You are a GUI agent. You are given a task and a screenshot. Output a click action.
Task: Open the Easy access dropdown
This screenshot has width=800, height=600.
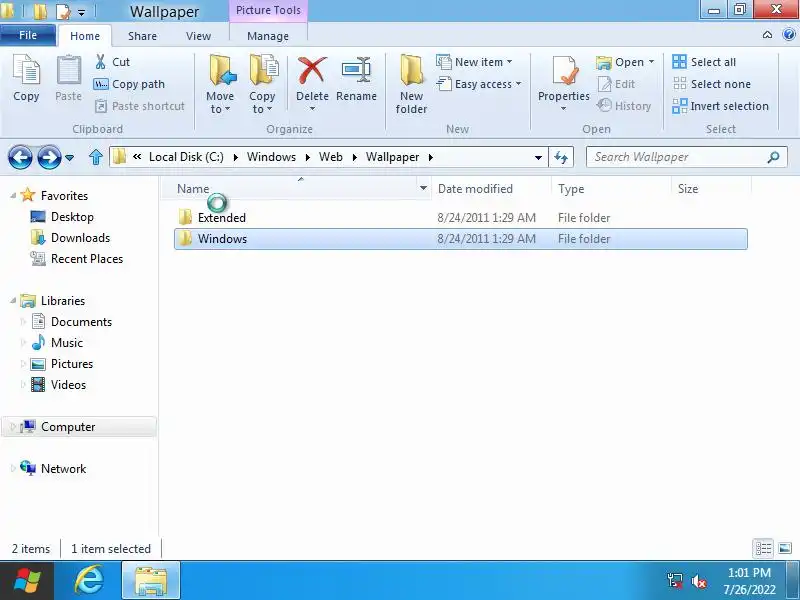click(479, 84)
